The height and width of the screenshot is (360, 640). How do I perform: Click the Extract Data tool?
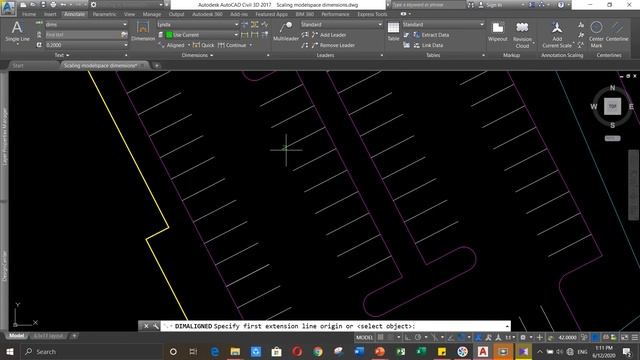431,35
